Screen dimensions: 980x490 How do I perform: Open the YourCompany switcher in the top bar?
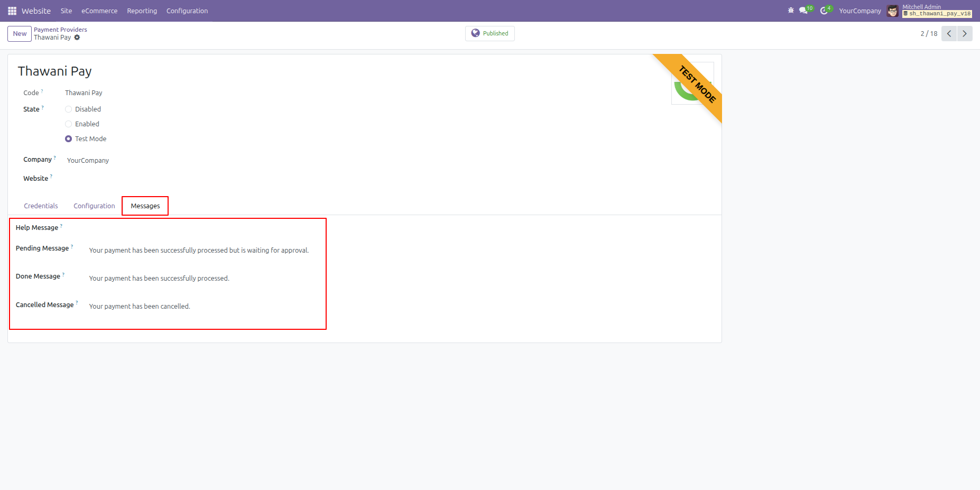pos(860,11)
